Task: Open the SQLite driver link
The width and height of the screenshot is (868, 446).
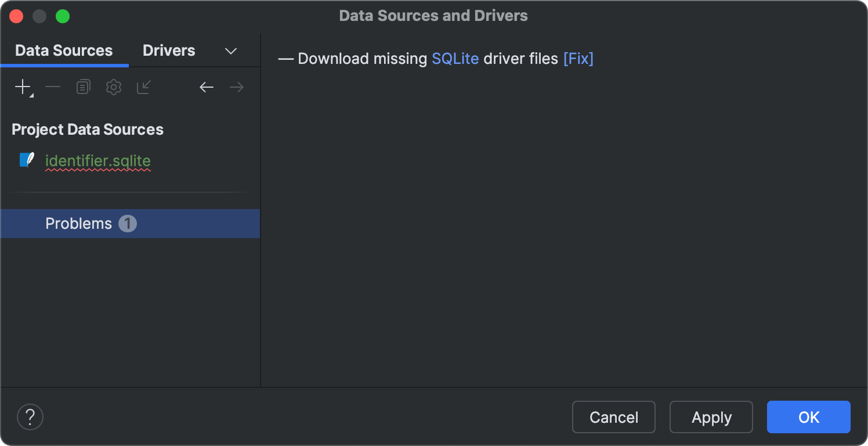Action: [455, 59]
